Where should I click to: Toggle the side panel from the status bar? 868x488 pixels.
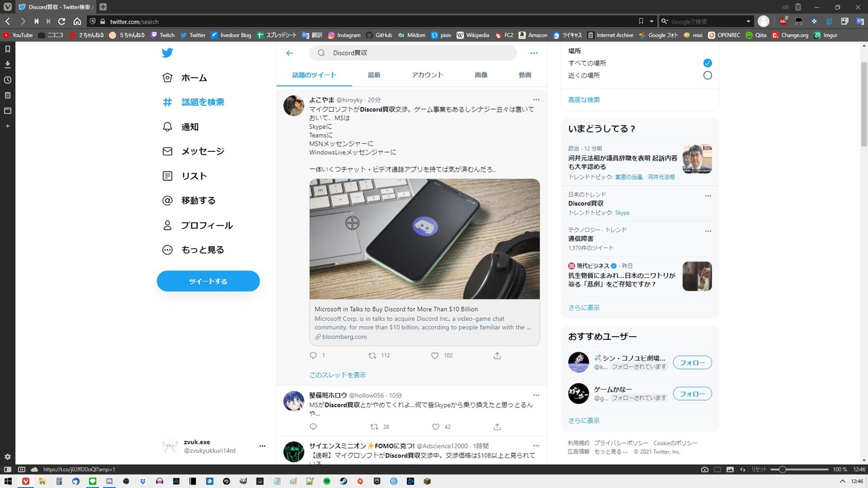click(7, 470)
